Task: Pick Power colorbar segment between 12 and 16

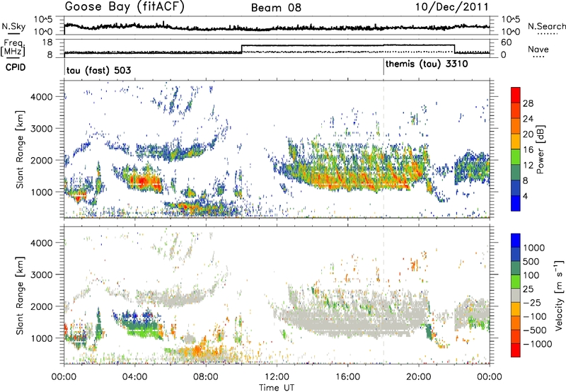Action: pyautogui.click(x=516, y=157)
